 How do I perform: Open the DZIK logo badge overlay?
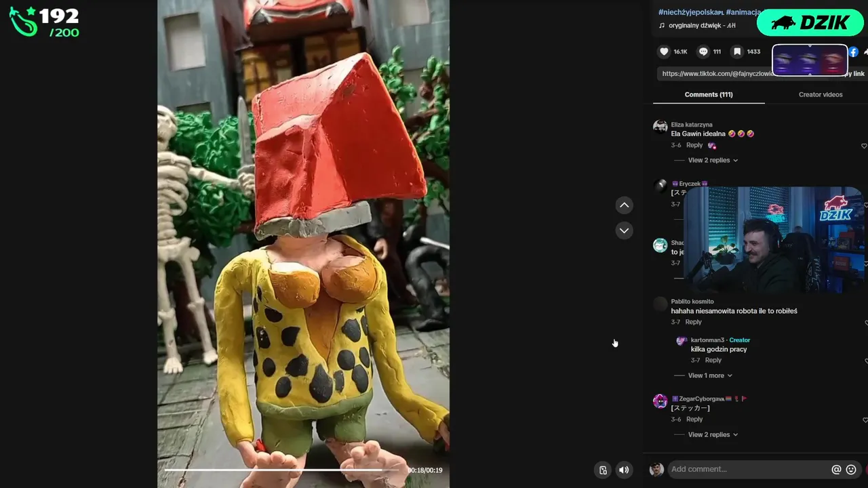810,22
